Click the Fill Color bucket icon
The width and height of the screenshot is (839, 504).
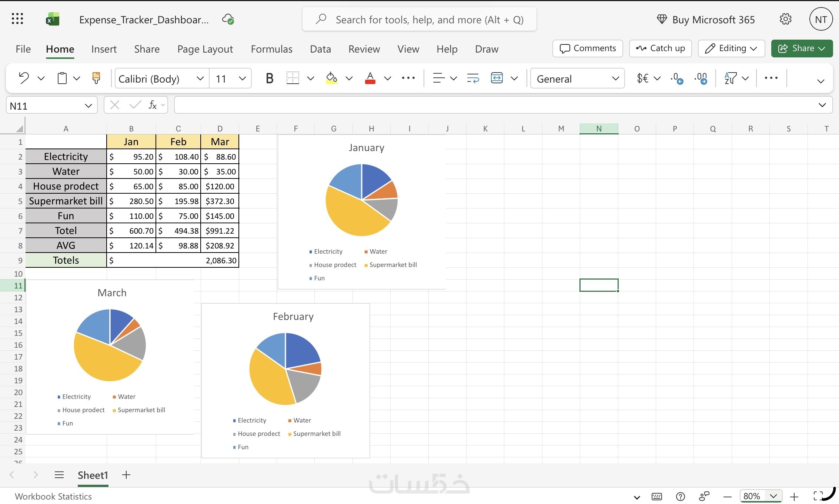pyautogui.click(x=331, y=78)
